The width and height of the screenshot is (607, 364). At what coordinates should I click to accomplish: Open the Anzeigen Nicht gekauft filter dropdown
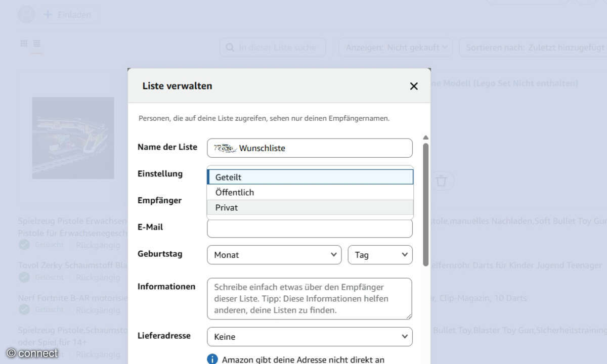pyautogui.click(x=395, y=47)
